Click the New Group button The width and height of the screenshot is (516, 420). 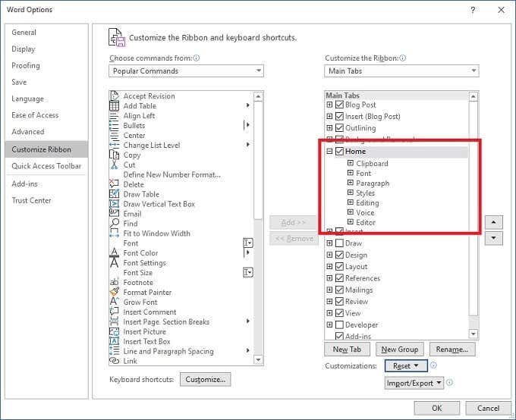pyautogui.click(x=400, y=349)
